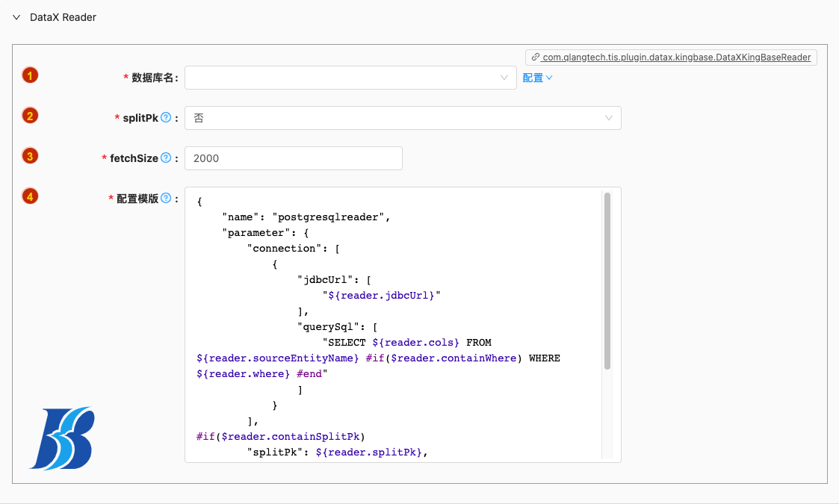839x504 pixels.
Task: Collapse the DataX Reader section chevron
Action: click(x=16, y=17)
